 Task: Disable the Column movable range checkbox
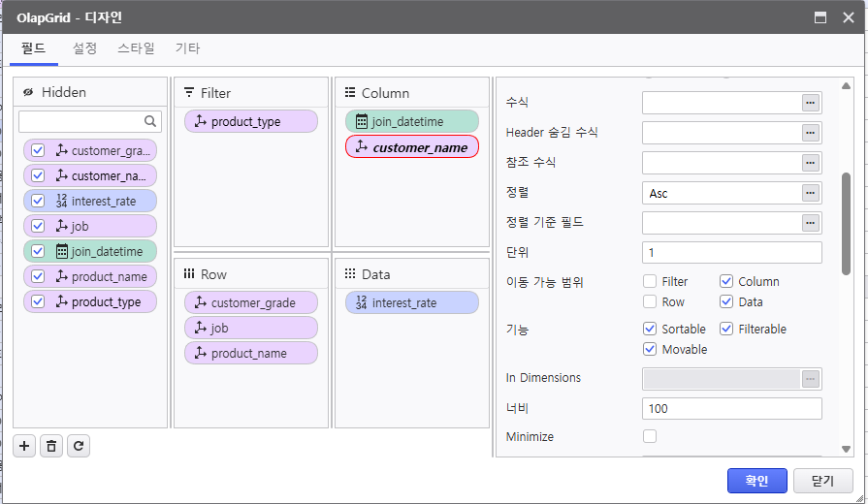click(726, 281)
